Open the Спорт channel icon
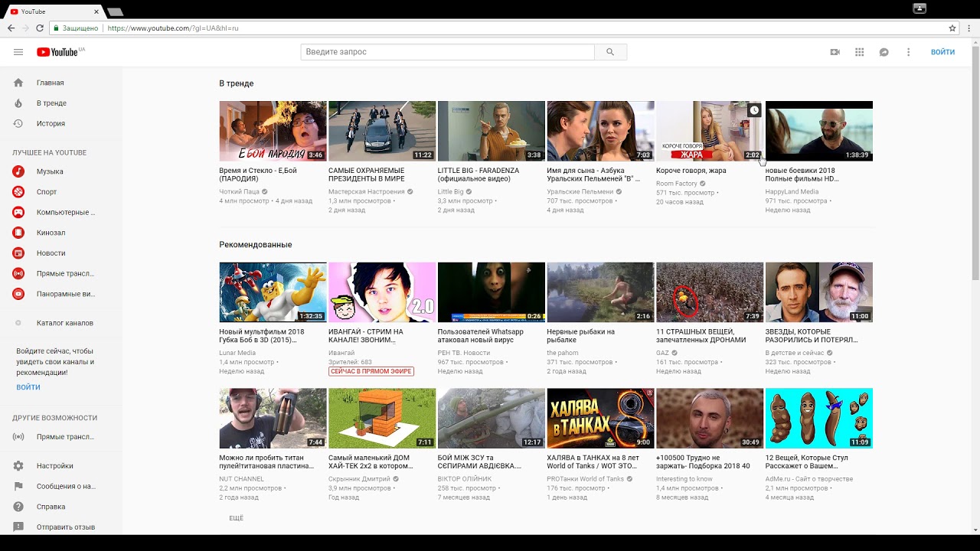Screen dimensions: 980x551 pos(18,192)
